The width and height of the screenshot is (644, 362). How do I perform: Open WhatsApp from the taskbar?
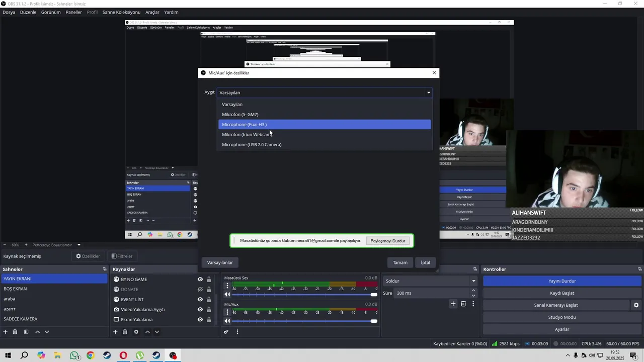(x=74, y=355)
